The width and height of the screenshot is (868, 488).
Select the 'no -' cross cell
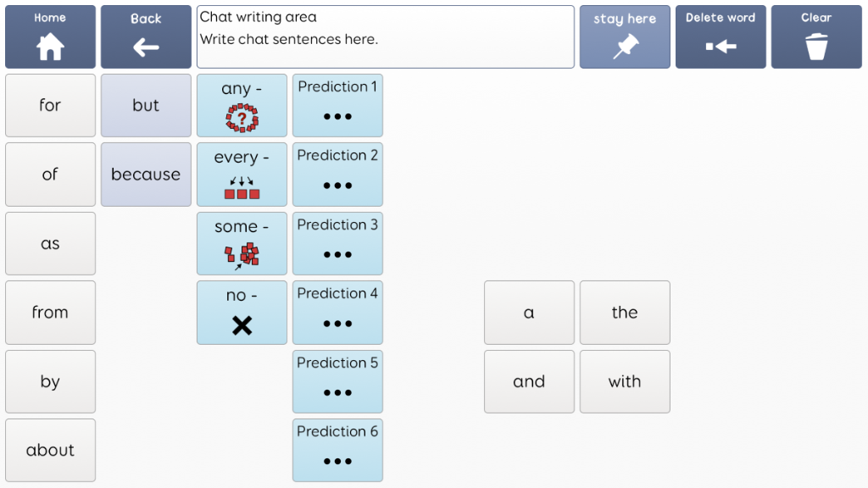[242, 313]
